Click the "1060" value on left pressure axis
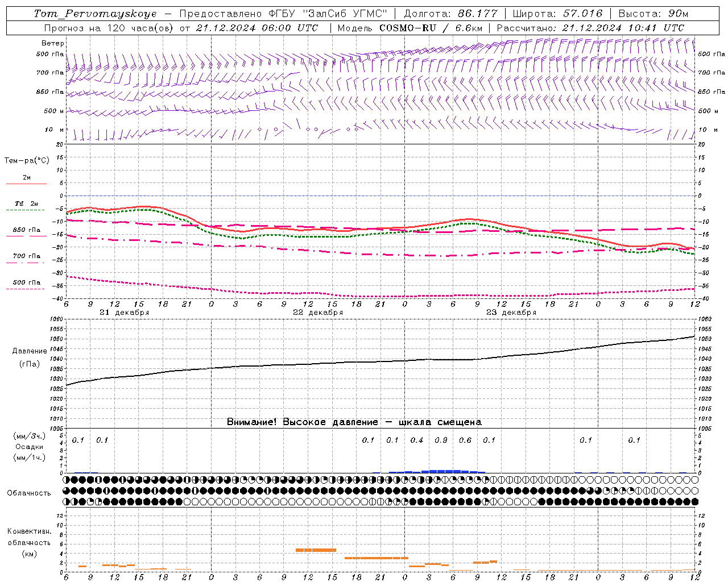The height and width of the screenshot is (582, 728). (57, 319)
